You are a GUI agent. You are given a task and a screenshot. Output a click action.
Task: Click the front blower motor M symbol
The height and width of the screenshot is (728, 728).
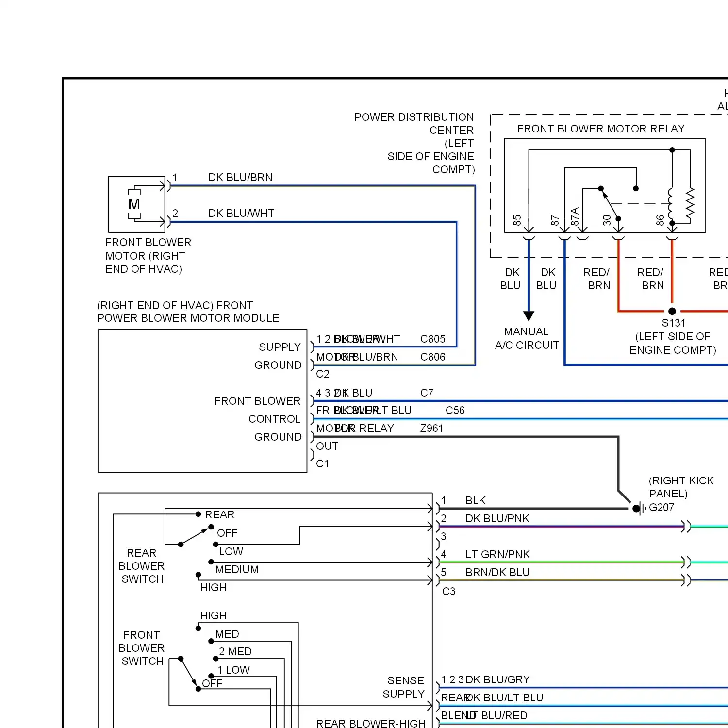coord(134,204)
